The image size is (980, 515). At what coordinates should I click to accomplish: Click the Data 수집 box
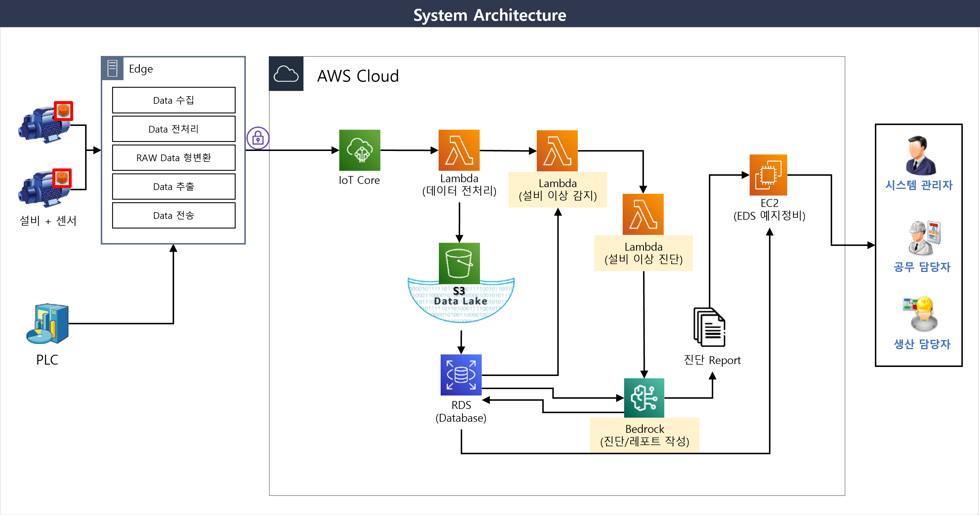tap(174, 100)
